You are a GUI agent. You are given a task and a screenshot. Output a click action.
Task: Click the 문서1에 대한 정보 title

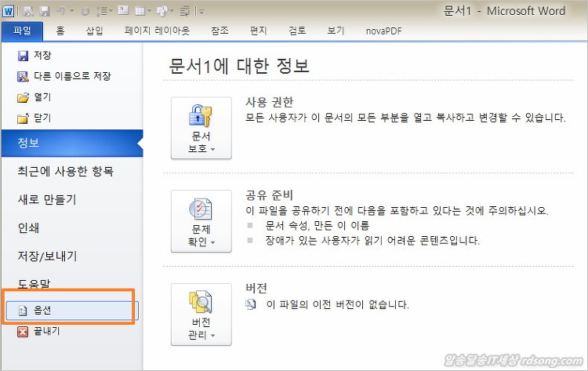pyautogui.click(x=239, y=66)
